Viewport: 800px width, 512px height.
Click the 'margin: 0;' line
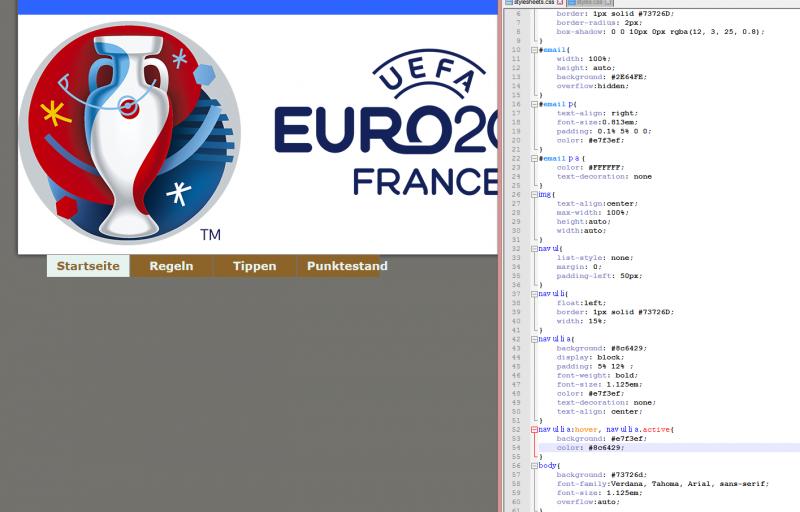click(579, 267)
